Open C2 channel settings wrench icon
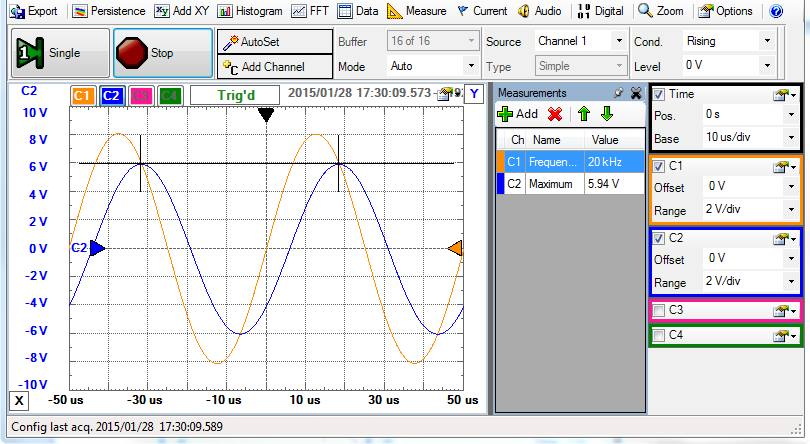810x444 pixels. click(x=785, y=238)
